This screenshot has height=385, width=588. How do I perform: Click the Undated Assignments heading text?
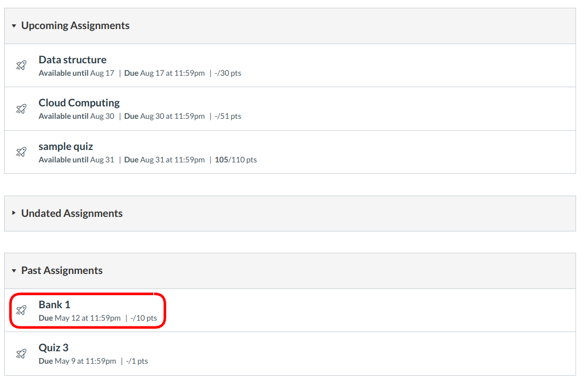click(72, 213)
